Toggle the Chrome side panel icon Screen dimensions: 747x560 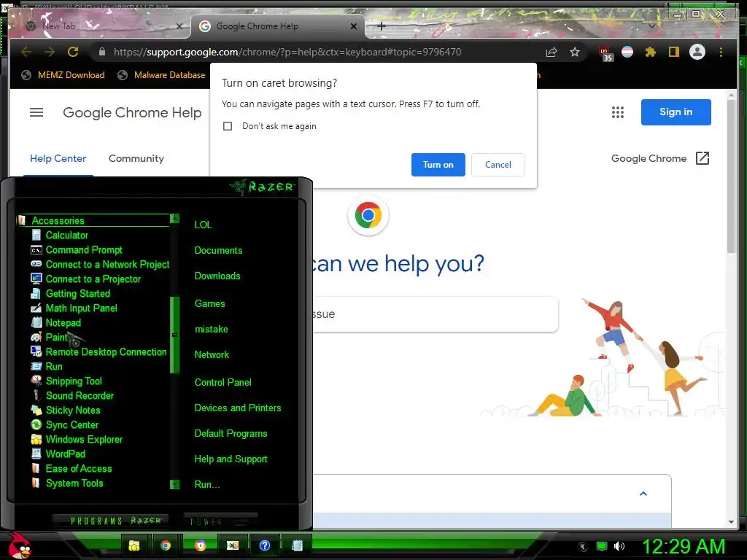coord(673,52)
